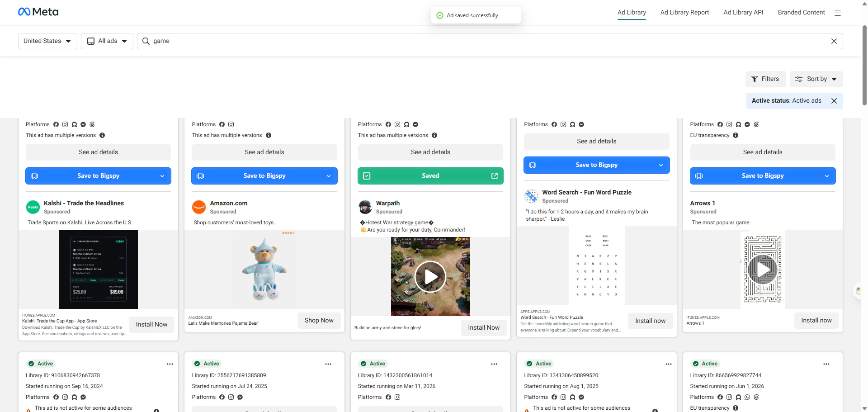Image resolution: width=868 pixels, height=412 pixels.
Task: Open the United States country dropdown
Action: click(x=47, y=41)
